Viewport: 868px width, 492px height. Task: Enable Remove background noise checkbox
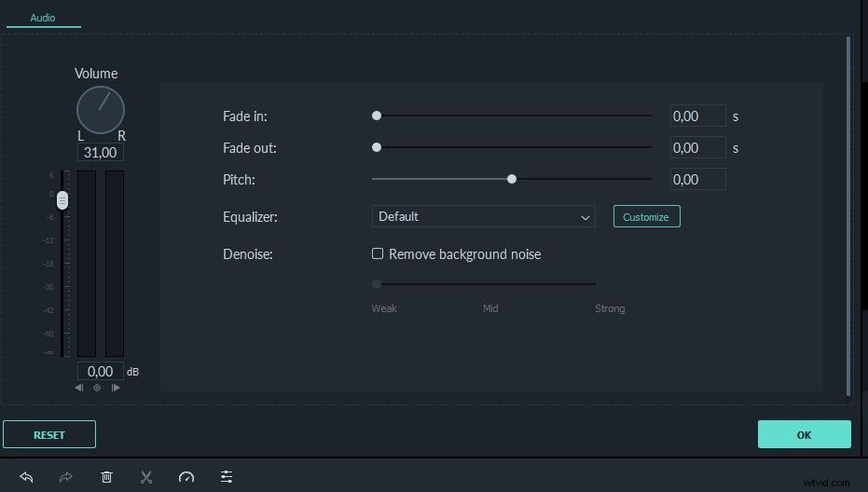pyautogui.click(x=378, y=253)
